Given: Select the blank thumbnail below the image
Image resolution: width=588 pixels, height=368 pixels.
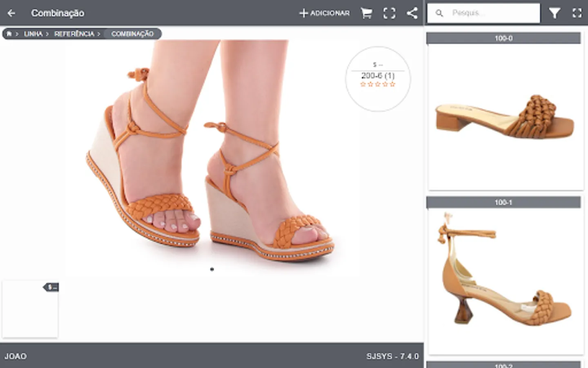Looking at the screenshot, I should click(x=30, y=309).
